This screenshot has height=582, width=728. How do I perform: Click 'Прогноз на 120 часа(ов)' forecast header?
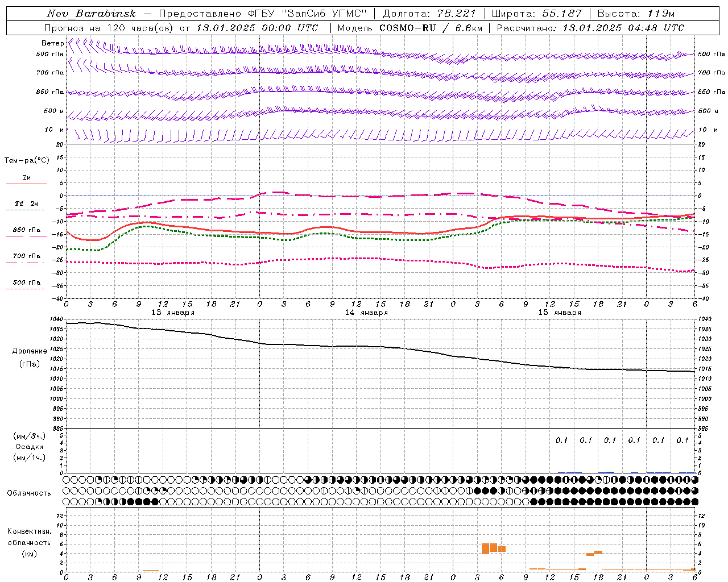pyautogui.click(x=109, y=28)
